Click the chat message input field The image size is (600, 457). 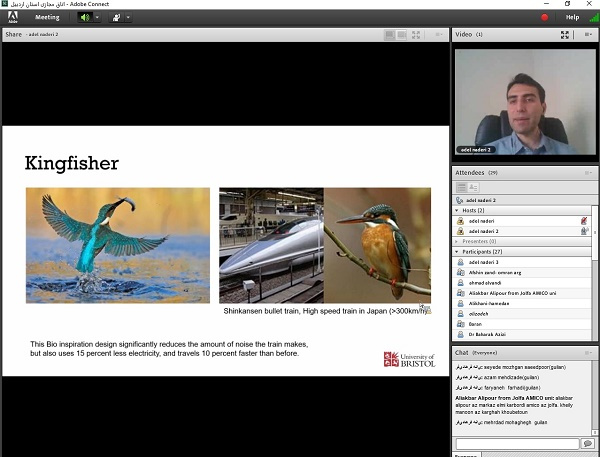[517, 443]
